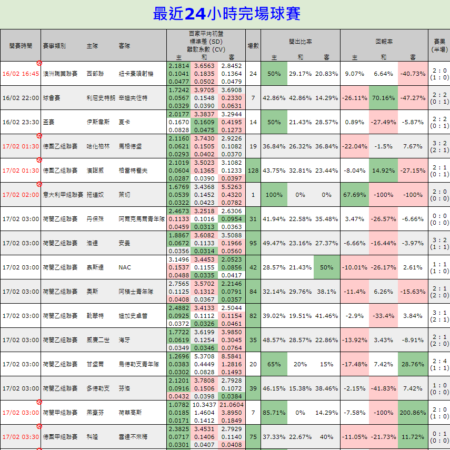Click the win ratio 20.83%
Screen dimensions: 450x450
click(x=327, y=74)
